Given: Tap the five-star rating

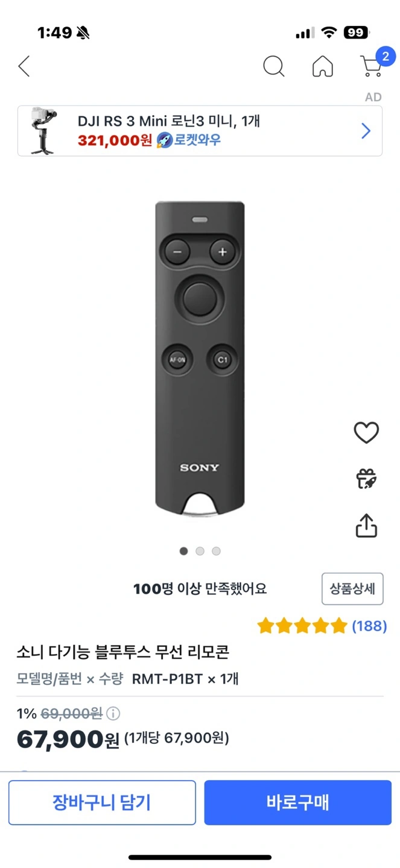Looking at the screenshot, I should point(302,626).
